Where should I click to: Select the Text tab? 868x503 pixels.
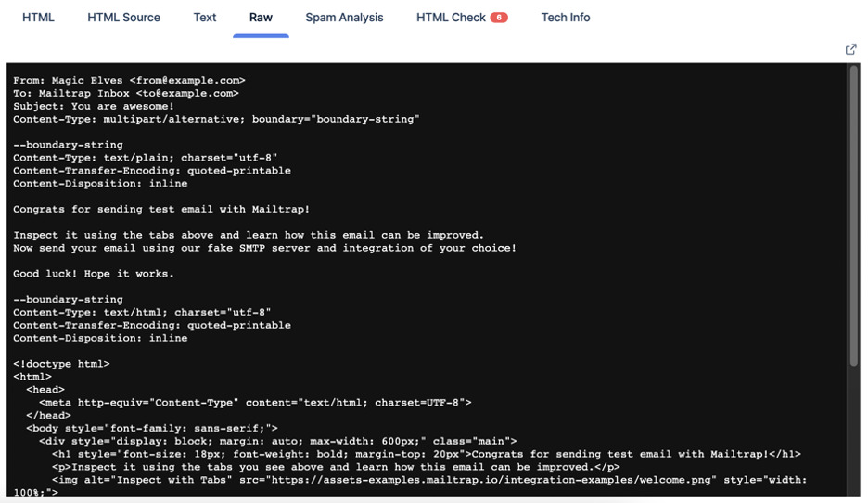click(205, 18)
